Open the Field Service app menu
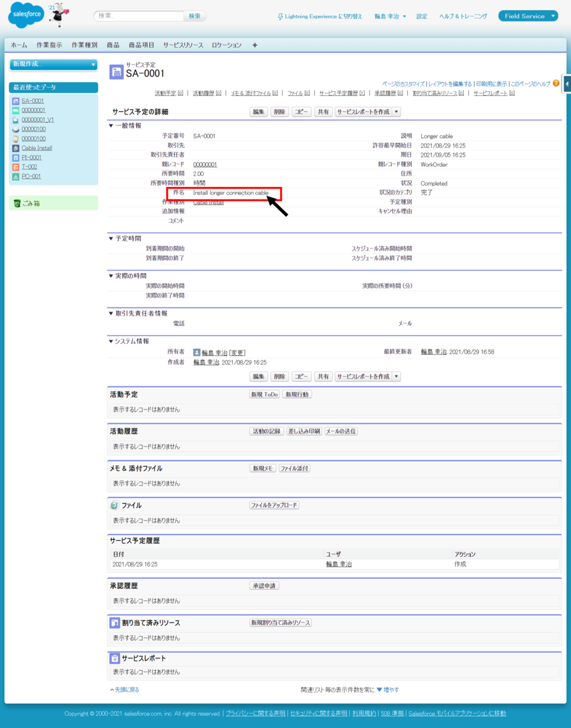Screen dimensions: 571x728 tap(528, 16)
